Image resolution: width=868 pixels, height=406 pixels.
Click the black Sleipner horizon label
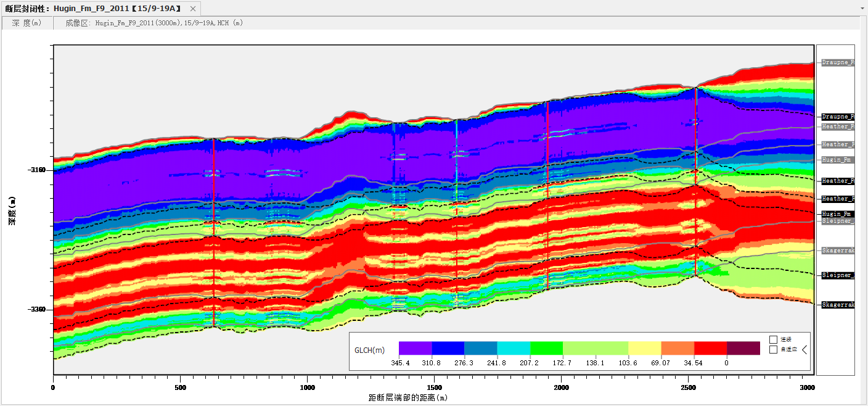click(838, 275)
